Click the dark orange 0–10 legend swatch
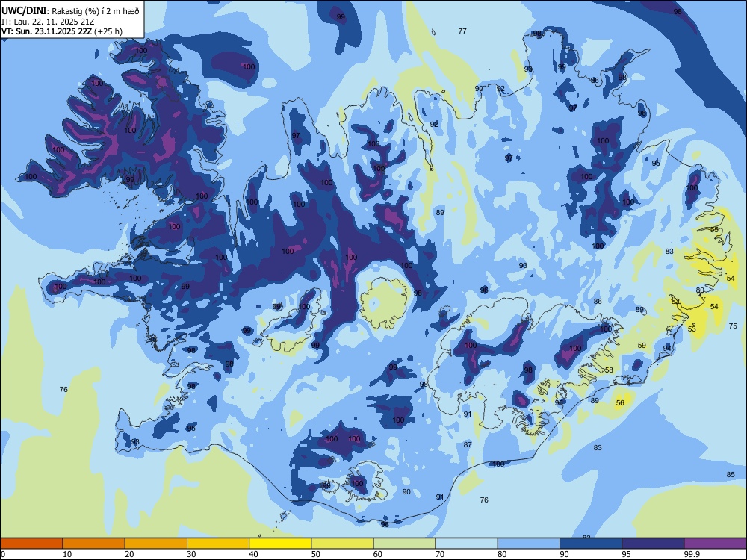 [31, 544]
